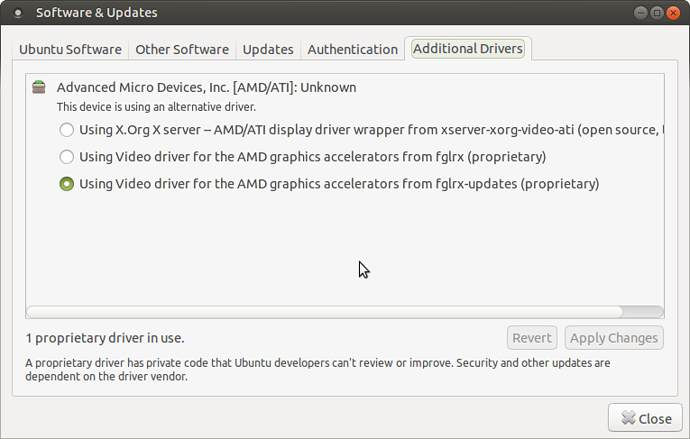
Task: Open the Authentication tab
Action: pos(352,49)
